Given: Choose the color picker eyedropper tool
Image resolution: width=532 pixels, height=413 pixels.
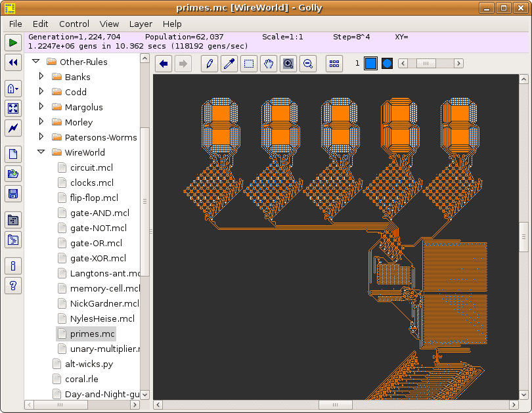Looking at the screenshot, I should click(x=229, y=64).
